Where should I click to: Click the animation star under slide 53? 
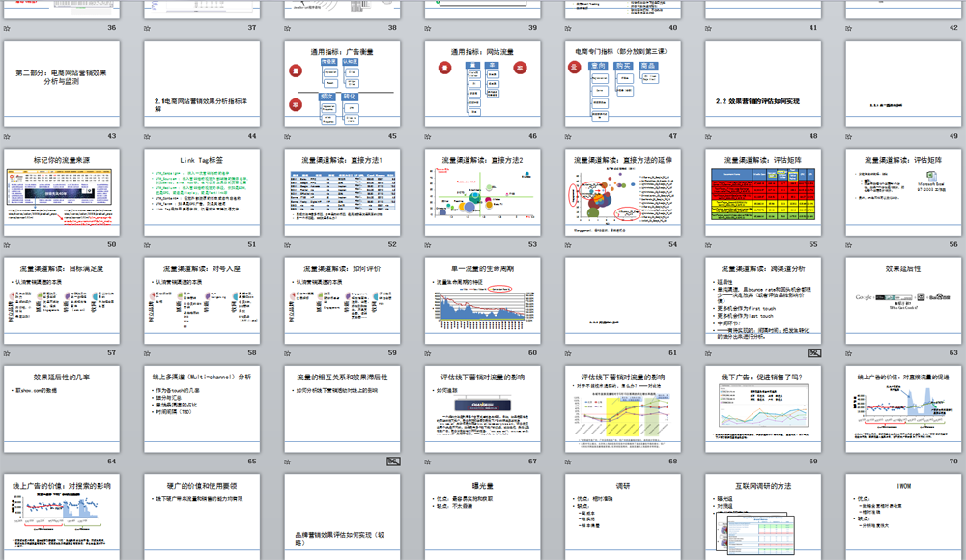430,245
